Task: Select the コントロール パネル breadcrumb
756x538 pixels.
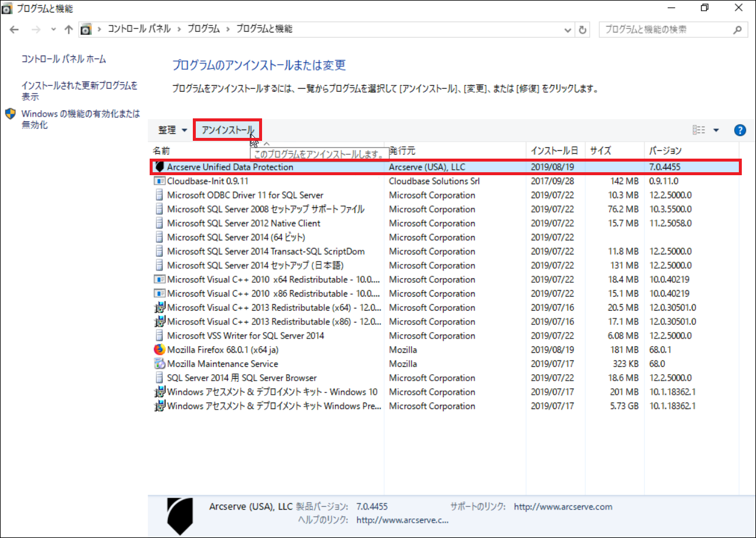Action: coord(139,29)
